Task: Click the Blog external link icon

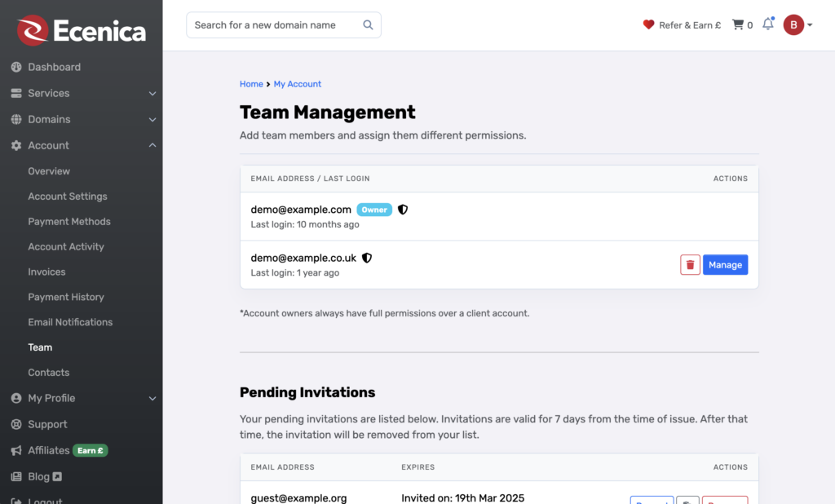Action: (x=57, y=476)
